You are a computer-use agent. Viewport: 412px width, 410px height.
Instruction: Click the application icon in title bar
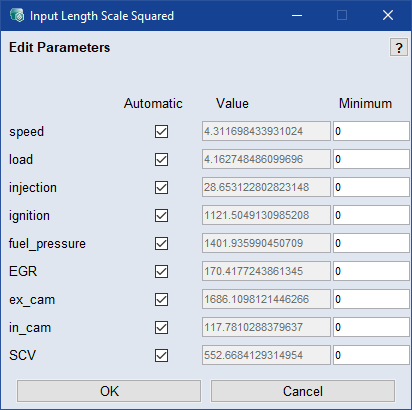(17, 15)
